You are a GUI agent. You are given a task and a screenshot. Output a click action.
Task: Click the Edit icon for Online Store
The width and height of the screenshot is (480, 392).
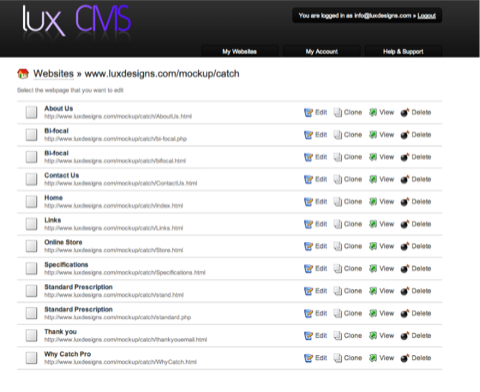click(x=308, y=246)
